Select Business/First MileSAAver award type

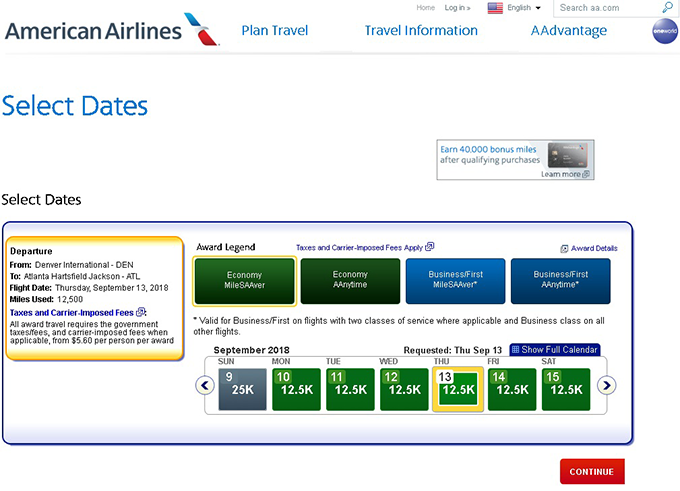point(455,281)
